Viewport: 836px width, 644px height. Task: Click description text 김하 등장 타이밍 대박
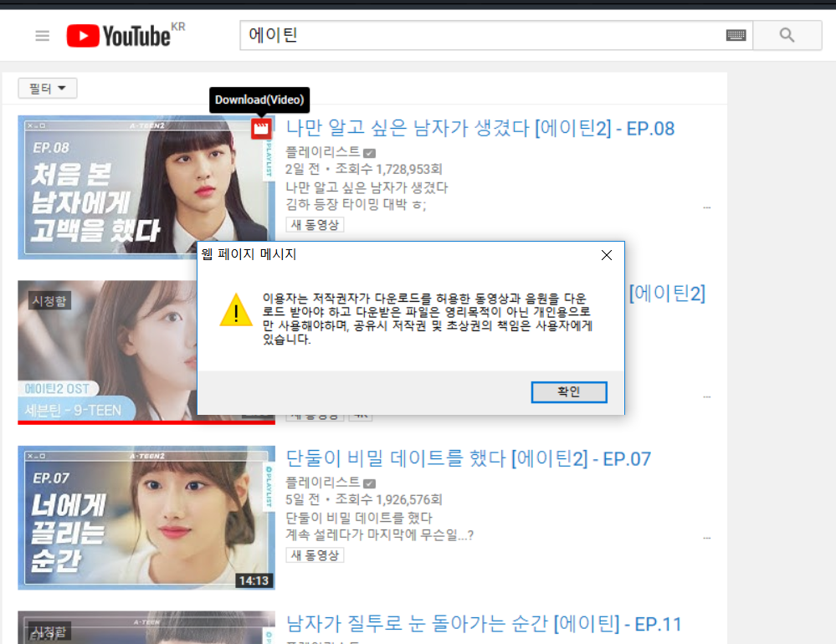pyautogui.click(x=356, y=205)
